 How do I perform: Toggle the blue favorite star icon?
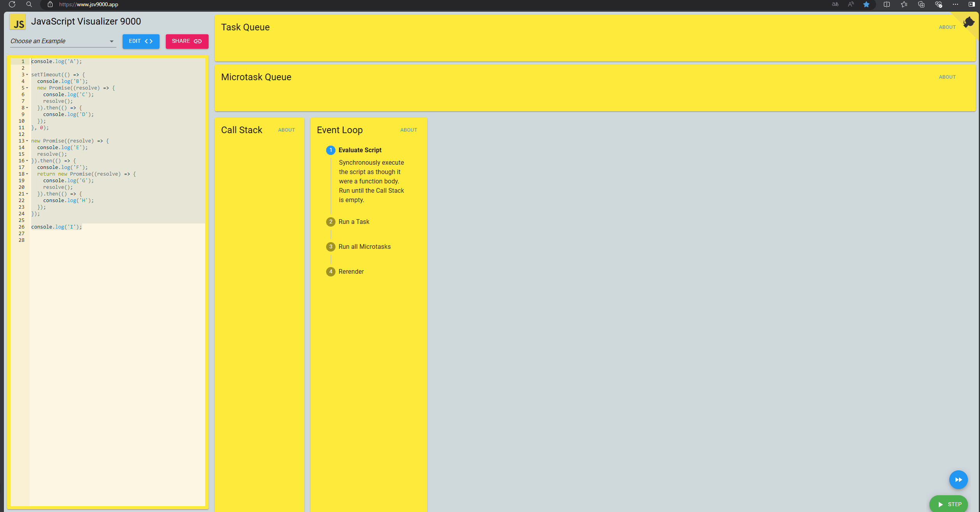tap(866, 4)
